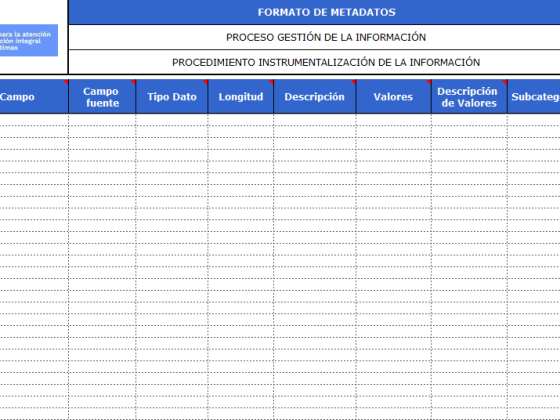Click the partially visible Subcateg column header

534,97
